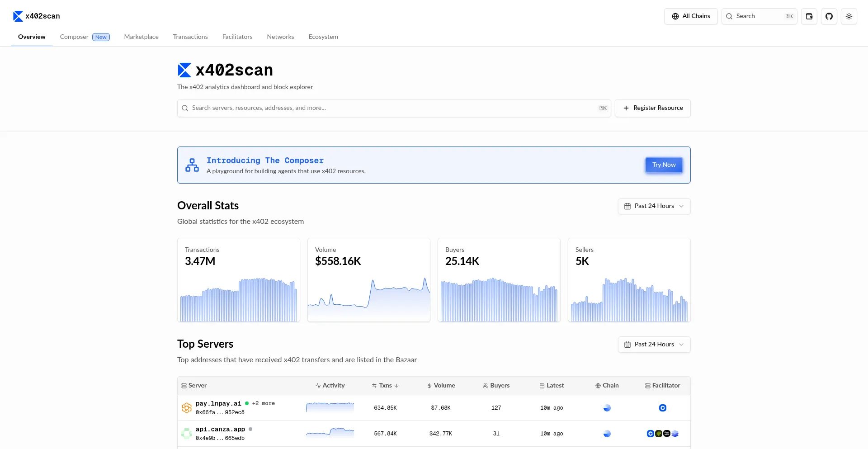Viewport: 868px width, 449px height.
Task: Click the Base chain icon for pay.lnpay.ai
Action: [x=607, y=408]
